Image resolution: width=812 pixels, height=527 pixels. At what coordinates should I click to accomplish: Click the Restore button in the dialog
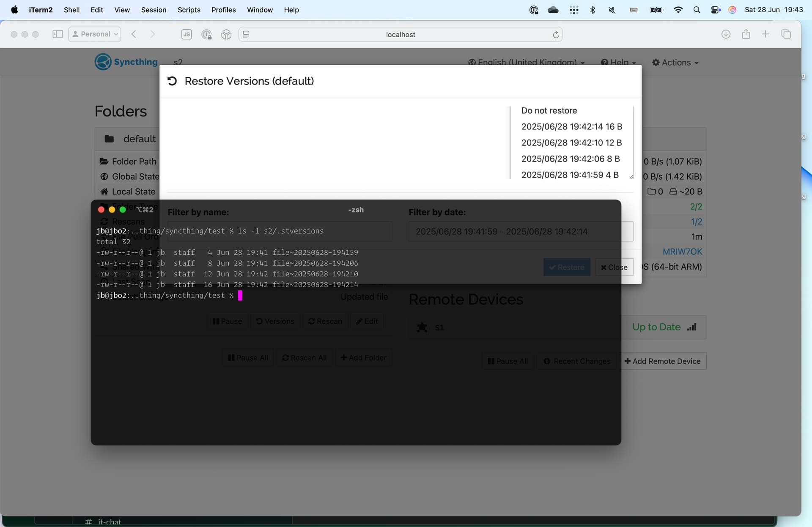[x=567, y=267]
